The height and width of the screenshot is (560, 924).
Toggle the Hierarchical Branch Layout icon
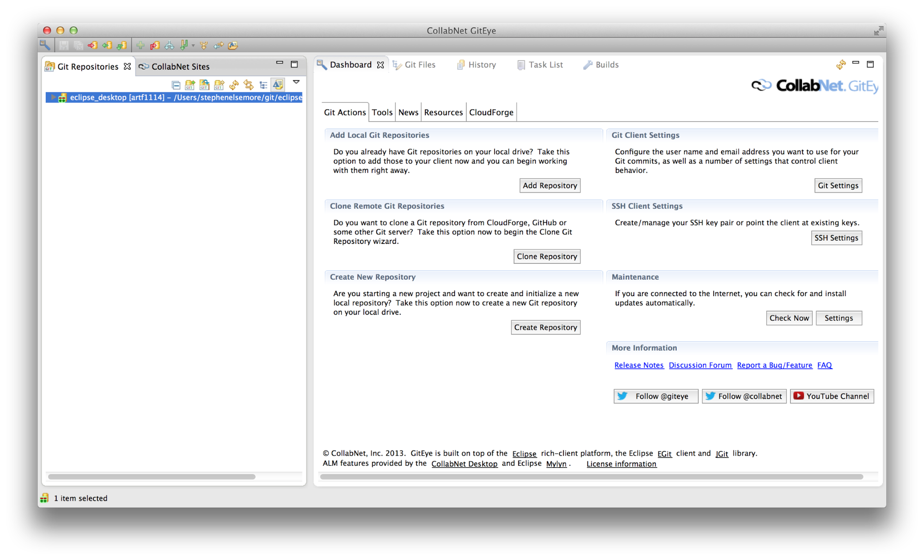tap(263, 85)
